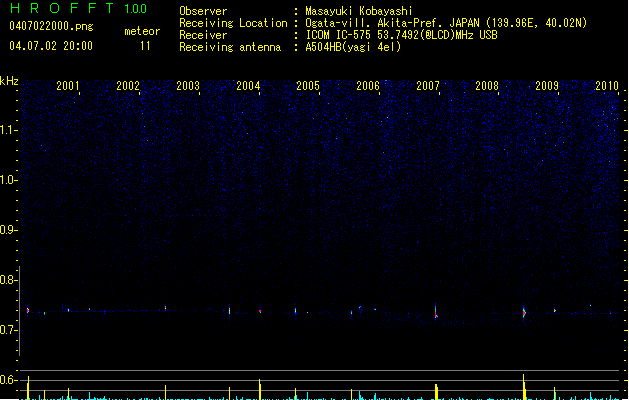
Task: Click the kHz axis unit label
Action: tap(9, 81)
